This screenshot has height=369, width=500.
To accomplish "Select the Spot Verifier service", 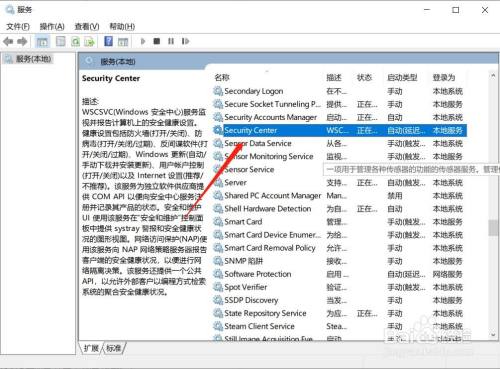I will (x=340, y=287).
